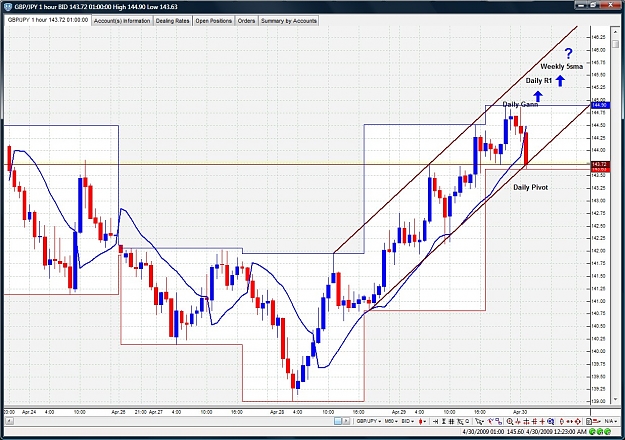
Task: Open the Summary by Accounts tab
Action: (x=289, y=21)
